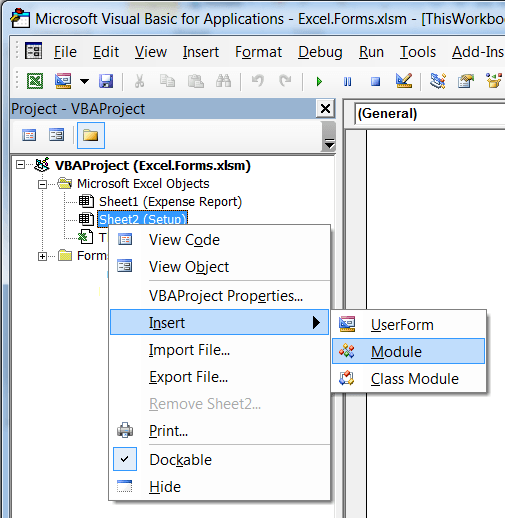The width and height of the screenshot is (505, 518).
Task: Toggle the Dockable check option
Action: (x=220, y=460)
